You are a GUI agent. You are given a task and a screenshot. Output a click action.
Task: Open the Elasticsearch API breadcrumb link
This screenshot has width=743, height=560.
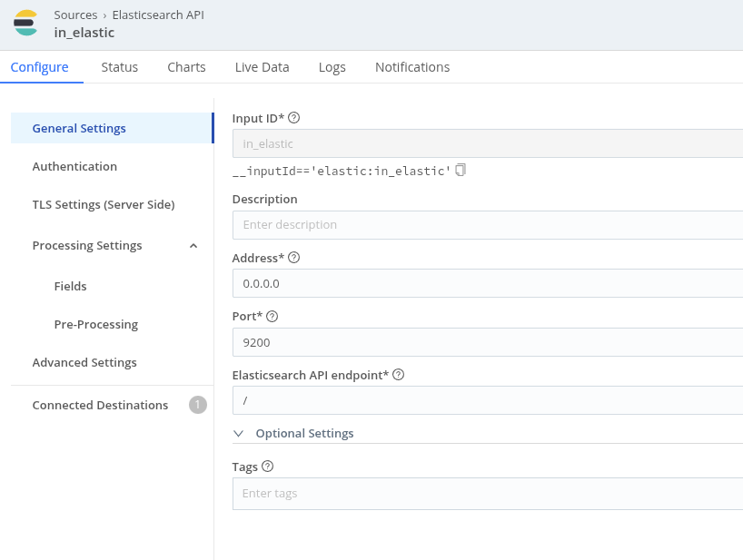157,15
